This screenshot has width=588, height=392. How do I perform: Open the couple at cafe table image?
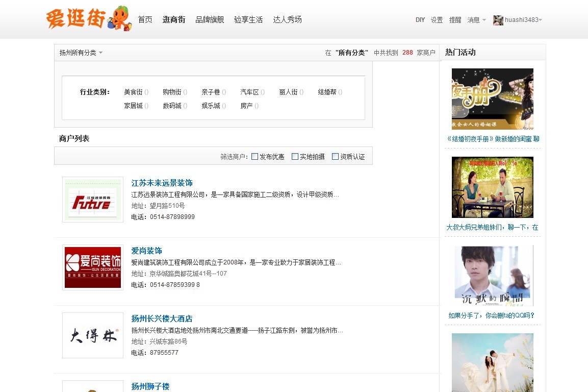(492, 187)
